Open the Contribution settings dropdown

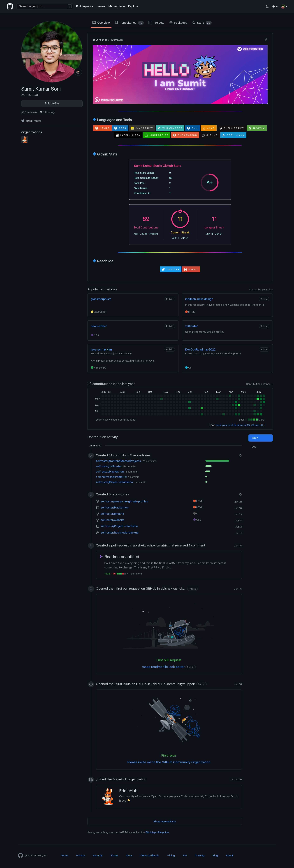[x=259, y=384]
